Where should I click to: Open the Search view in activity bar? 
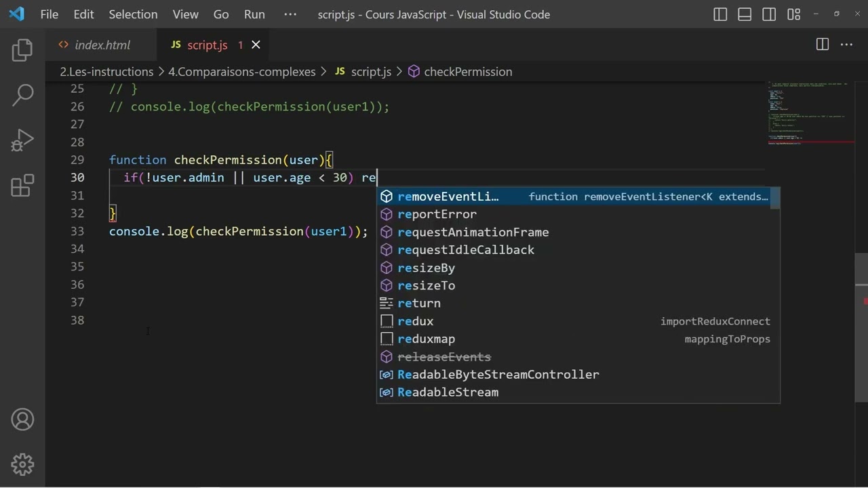(x=22, y=95)
